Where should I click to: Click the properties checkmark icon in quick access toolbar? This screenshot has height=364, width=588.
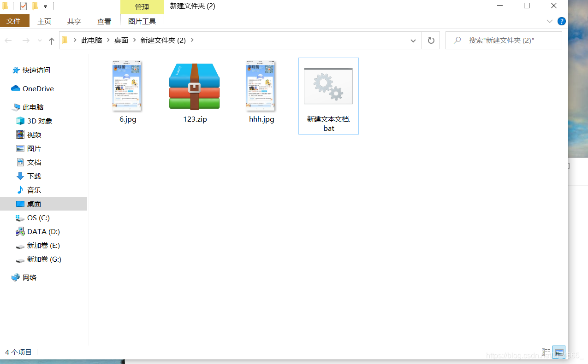pyautogui.click(x=24, y=6)
